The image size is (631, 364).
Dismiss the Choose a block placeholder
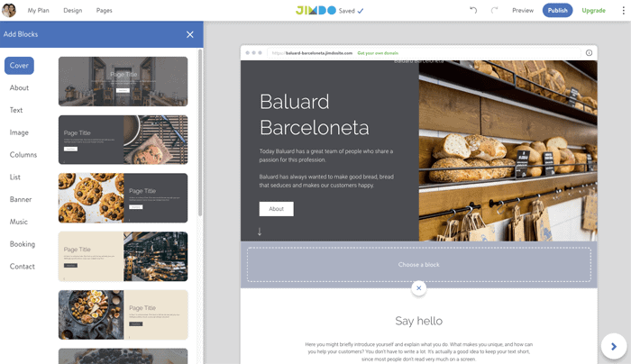click(419, 288)
